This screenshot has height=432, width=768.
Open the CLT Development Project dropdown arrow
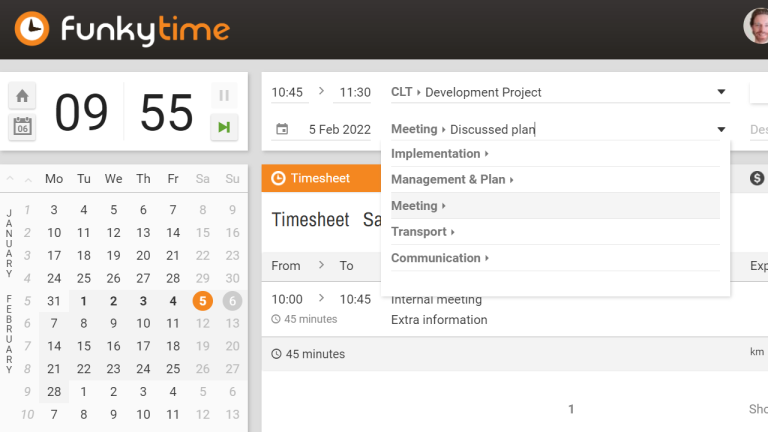point(721,92)
